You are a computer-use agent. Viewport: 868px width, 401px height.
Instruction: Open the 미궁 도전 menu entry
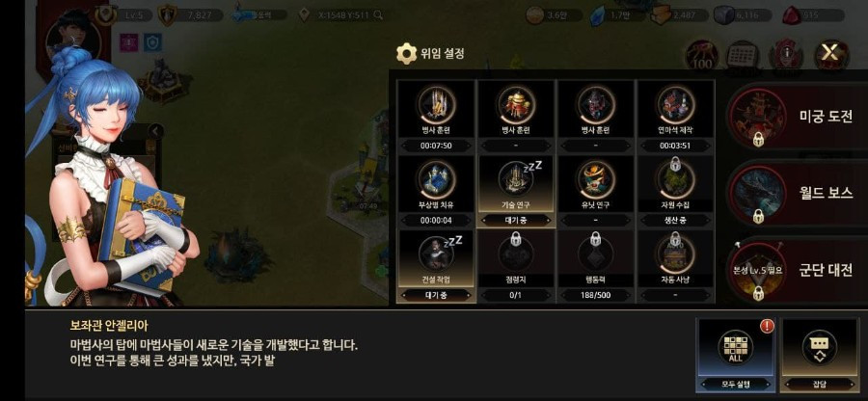tap(798, 117)
